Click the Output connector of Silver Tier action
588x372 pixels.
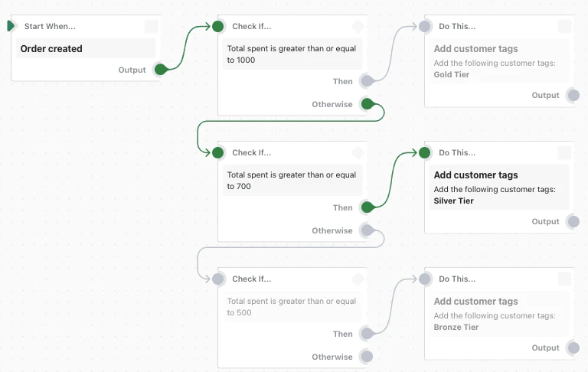[573, 222]
